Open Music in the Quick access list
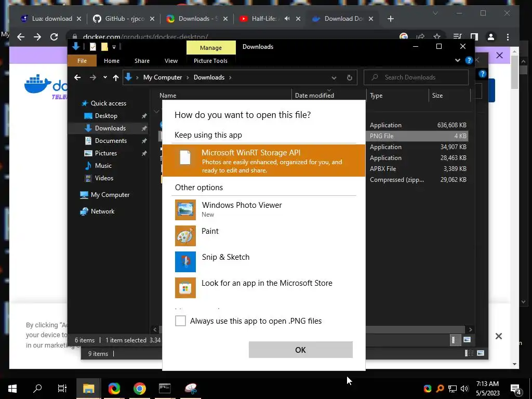This screenshot has height=399, width=532. point(103,166)
